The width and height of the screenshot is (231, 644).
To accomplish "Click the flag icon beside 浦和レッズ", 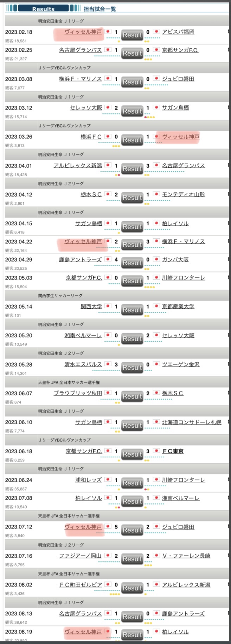I will pyautogui.click(x=108, y=480).
